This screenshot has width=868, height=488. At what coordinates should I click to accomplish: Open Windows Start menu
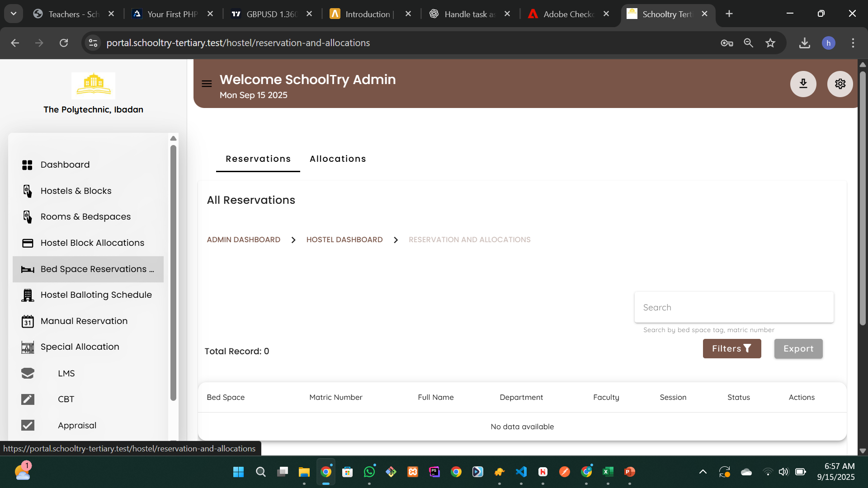(x=238, y=472)
